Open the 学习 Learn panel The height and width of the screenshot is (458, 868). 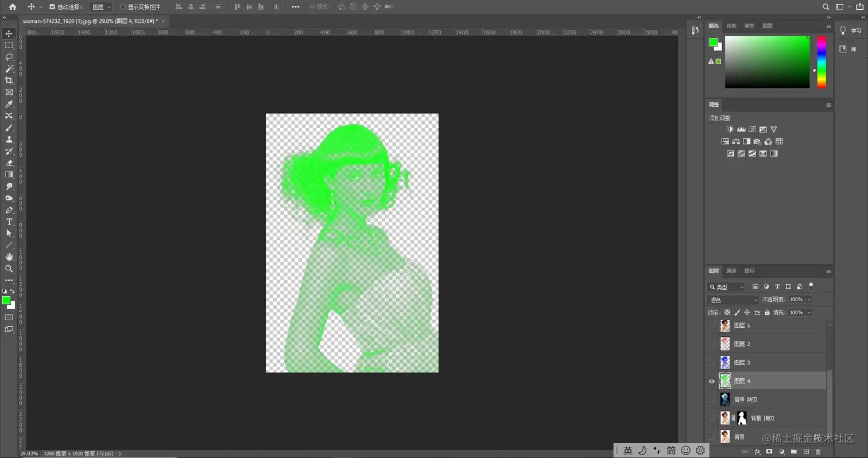(x=850, y=31)
